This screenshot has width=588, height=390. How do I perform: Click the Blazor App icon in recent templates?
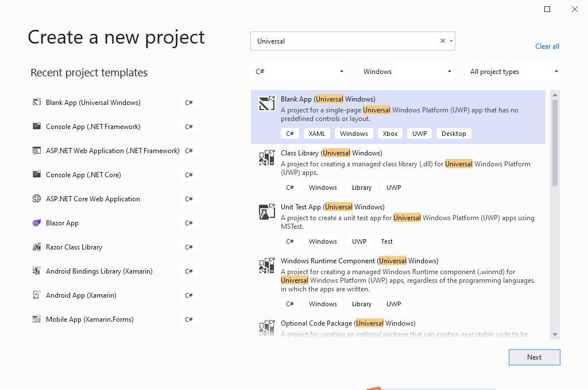point(37,223)
